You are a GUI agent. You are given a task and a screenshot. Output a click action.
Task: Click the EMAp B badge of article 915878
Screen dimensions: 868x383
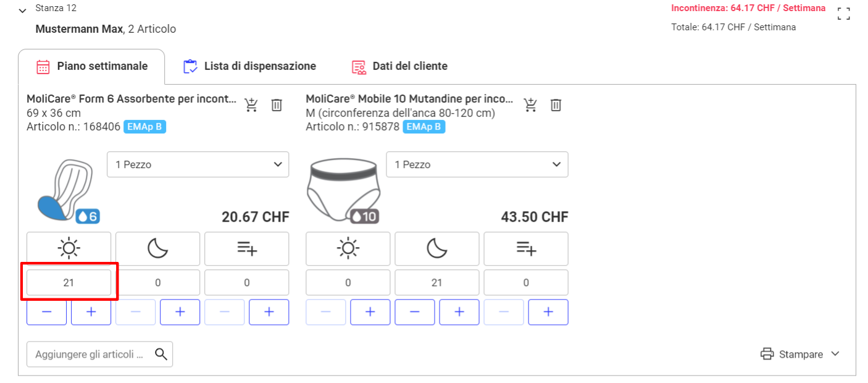(x=424, y=127)
